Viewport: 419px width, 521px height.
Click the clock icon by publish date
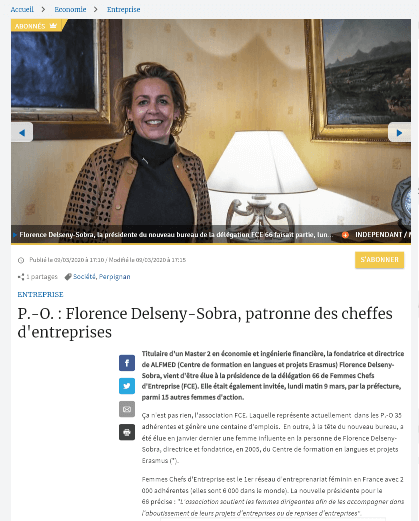[x=21, y=260]
